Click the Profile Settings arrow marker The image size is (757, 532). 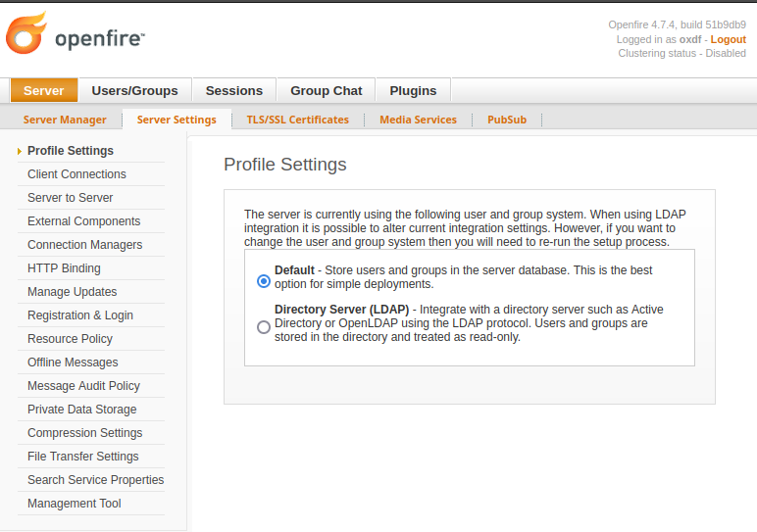20,151
